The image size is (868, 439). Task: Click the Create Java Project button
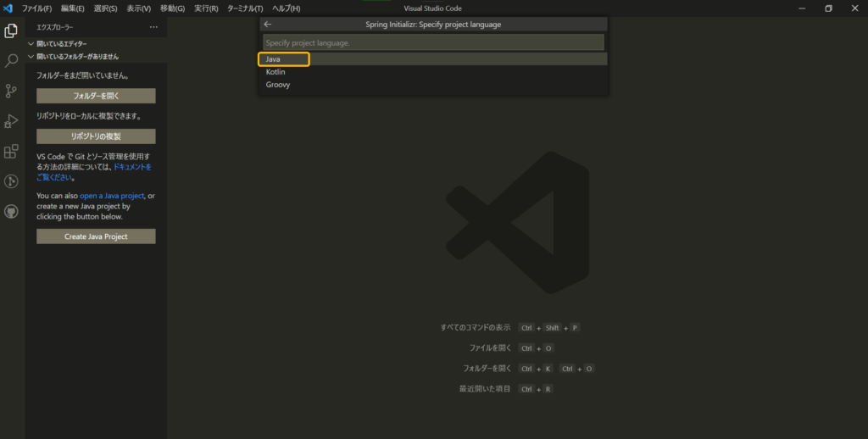coord(96,236)
